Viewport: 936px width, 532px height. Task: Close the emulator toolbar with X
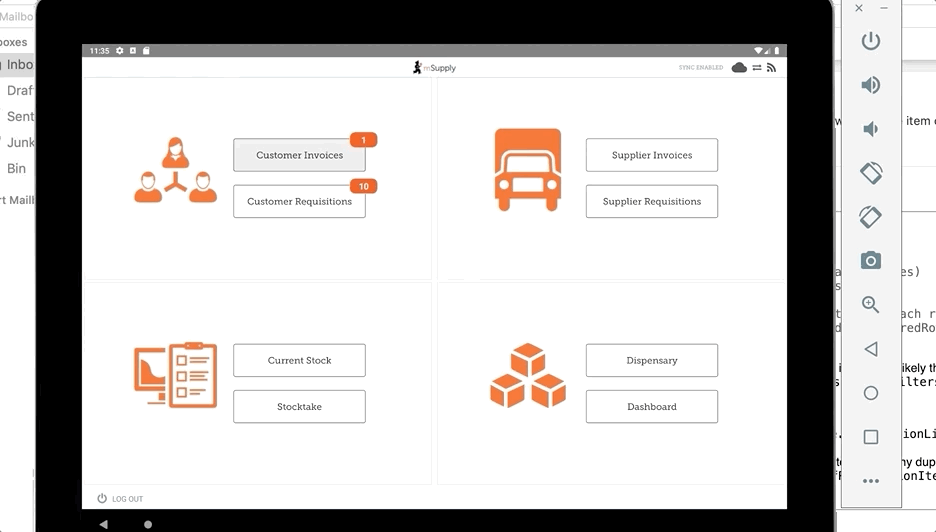click(858, 8)
